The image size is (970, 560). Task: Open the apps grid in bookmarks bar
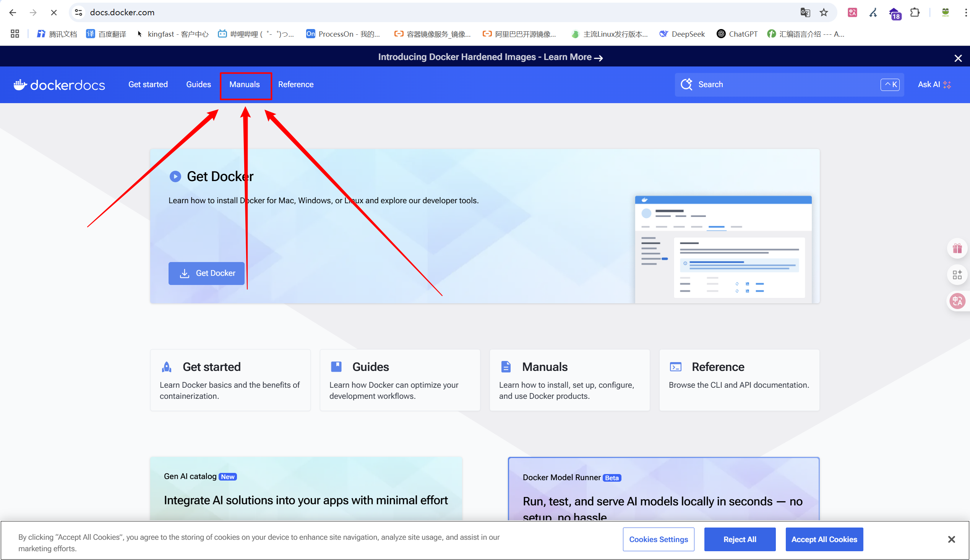coord(15,34)
